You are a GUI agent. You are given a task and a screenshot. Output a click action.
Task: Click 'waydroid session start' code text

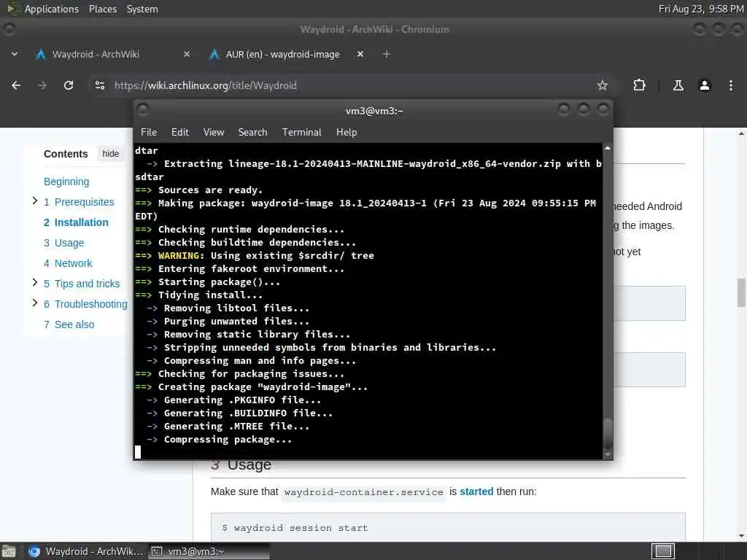pos(301,528)
